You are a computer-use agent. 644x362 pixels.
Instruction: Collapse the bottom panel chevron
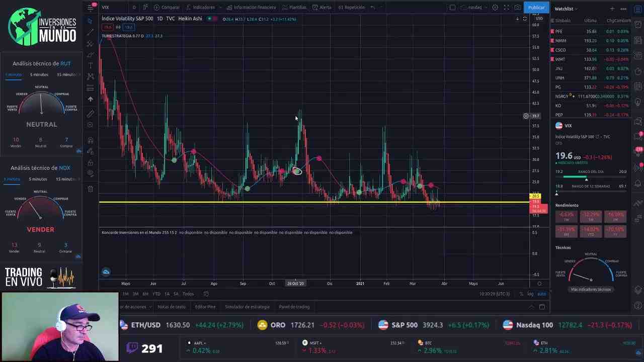(x=531, y=307)
